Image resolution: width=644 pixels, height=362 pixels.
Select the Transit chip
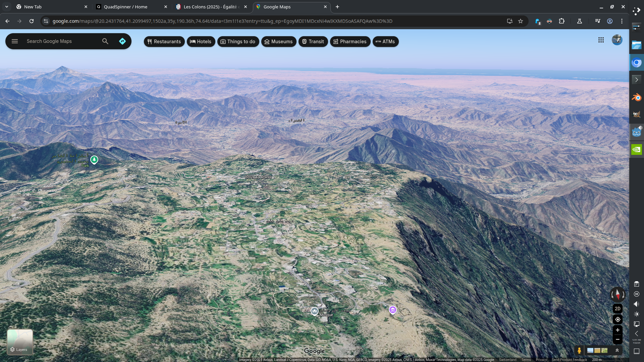(313, 42)
